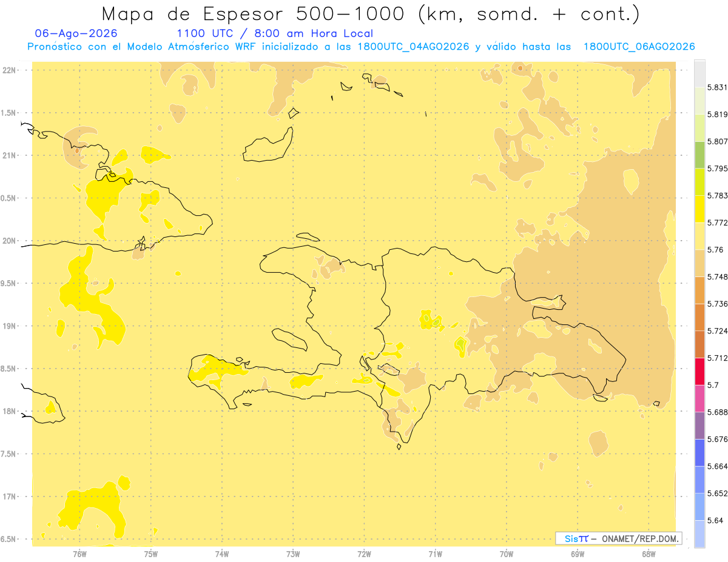Click the color bar value '5.676'
728x562 pixels.
click(x=718, y=439)
